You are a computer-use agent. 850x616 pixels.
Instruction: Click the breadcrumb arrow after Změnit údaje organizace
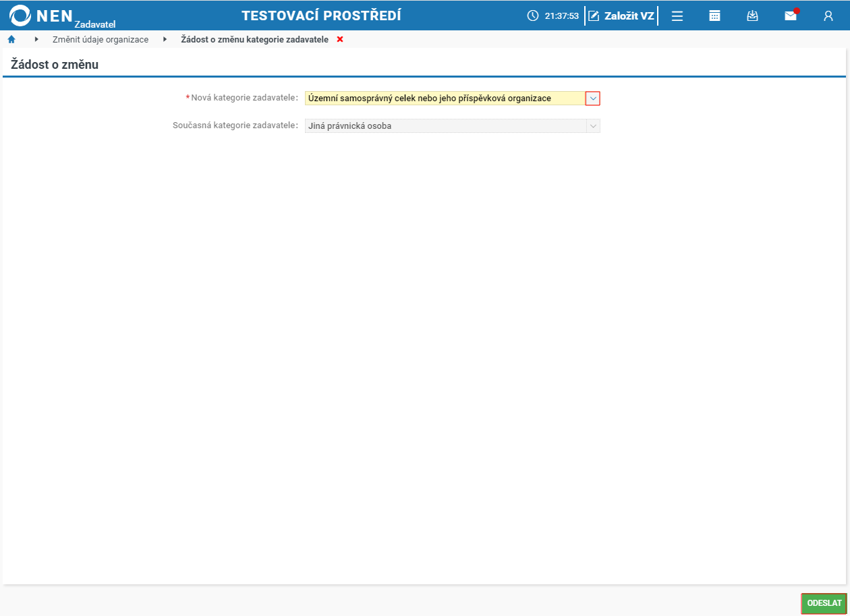(x=165, y=39)
